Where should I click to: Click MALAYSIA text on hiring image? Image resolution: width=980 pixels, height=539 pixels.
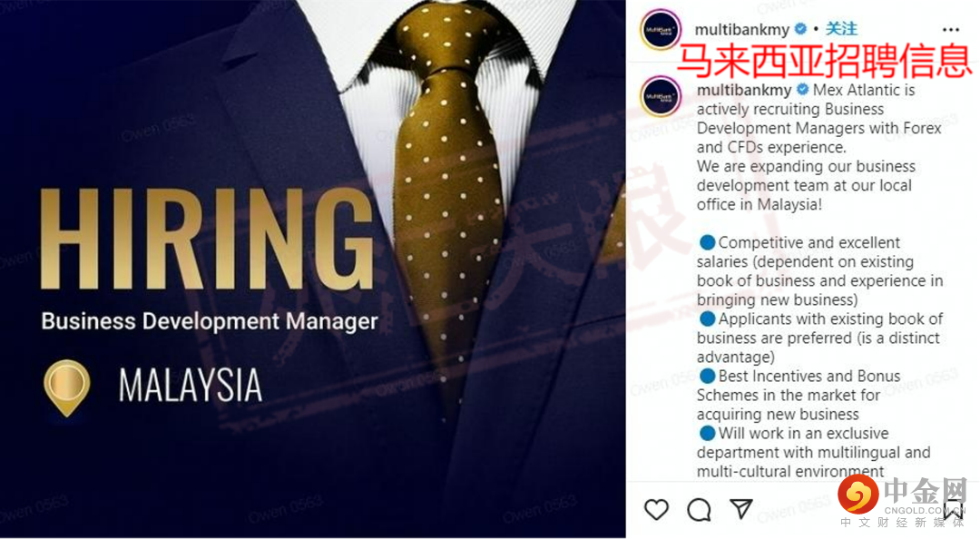[x=191, y=385]
